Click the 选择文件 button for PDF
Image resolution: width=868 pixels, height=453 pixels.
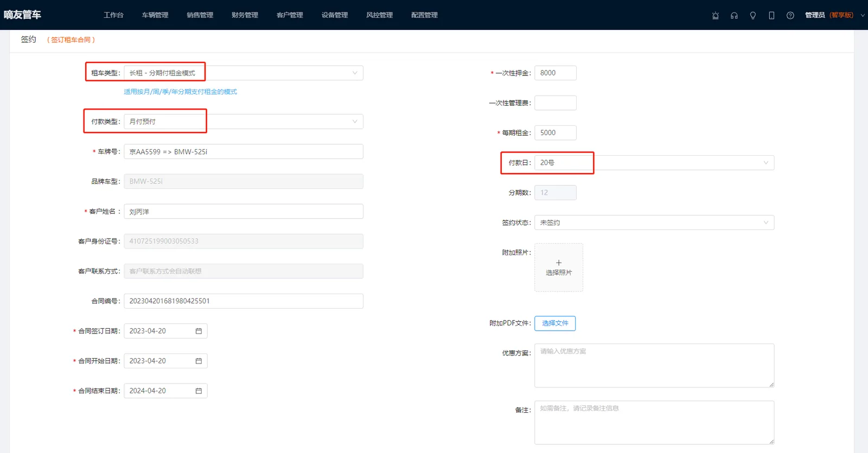(555, 323)
